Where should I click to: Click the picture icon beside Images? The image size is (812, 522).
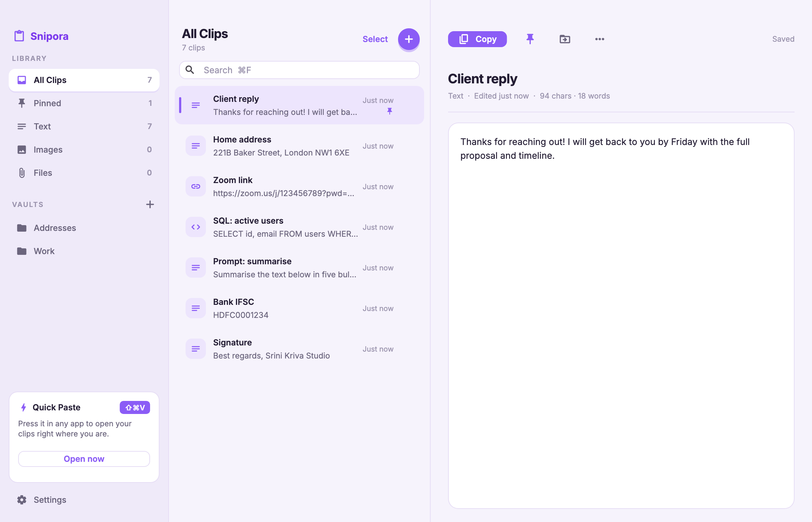tap(22, 150)
